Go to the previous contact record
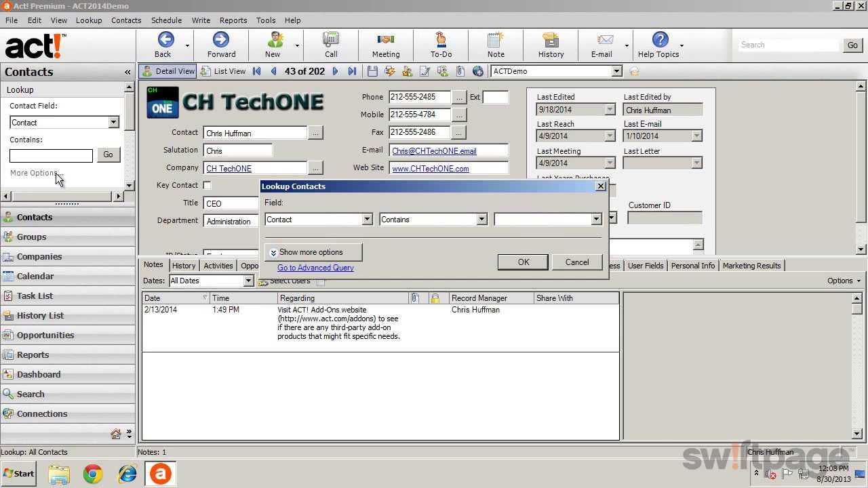The height and width of the screenshot is (488, 868). pyautogui.click(x=273, y=71)
